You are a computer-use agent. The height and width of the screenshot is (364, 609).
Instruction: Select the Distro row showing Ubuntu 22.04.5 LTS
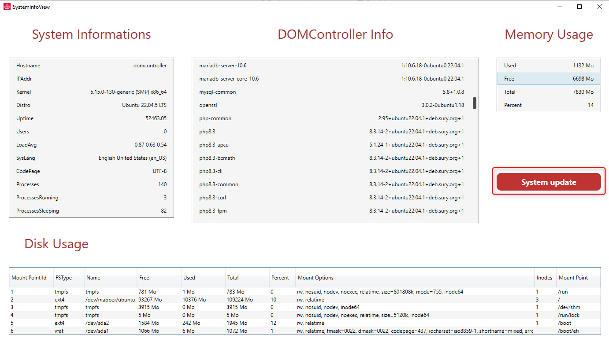[92, 105]
